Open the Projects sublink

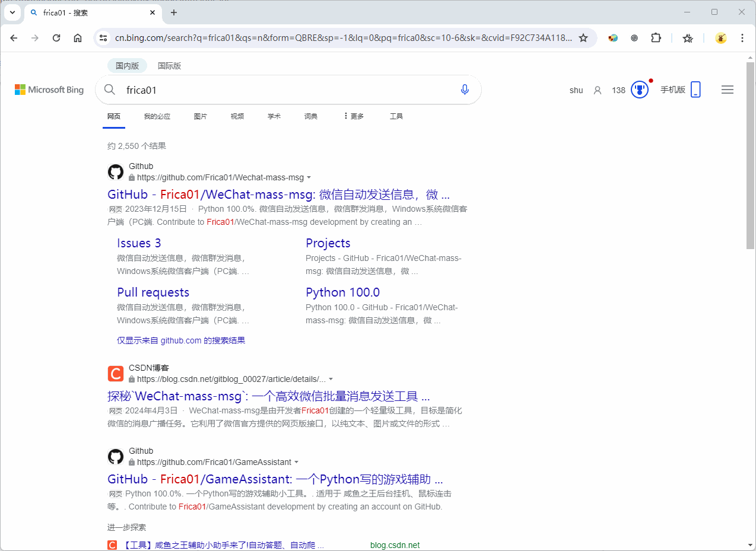tap(328, 243)
